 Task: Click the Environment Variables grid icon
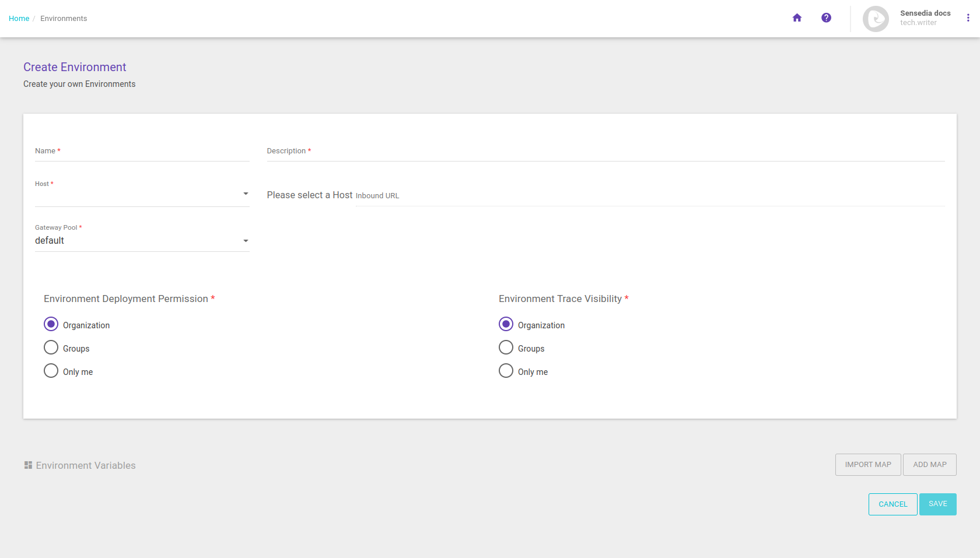[x=28, y=465]
